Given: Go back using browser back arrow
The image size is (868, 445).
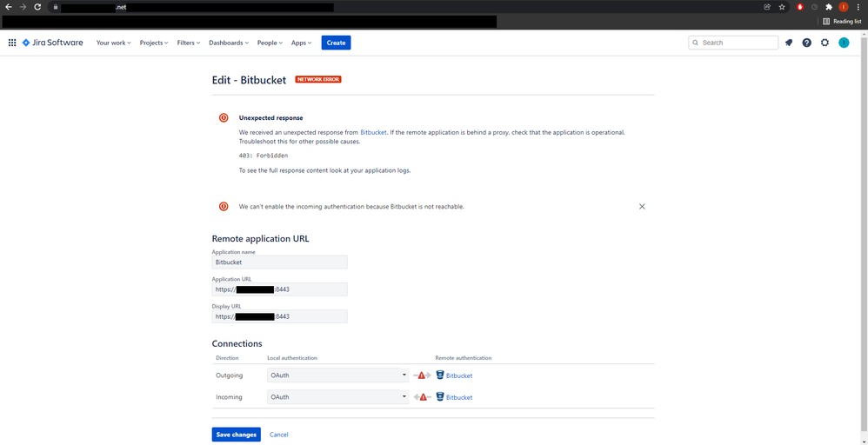Looking at the screenshot, I should click(x=9, y=7).
